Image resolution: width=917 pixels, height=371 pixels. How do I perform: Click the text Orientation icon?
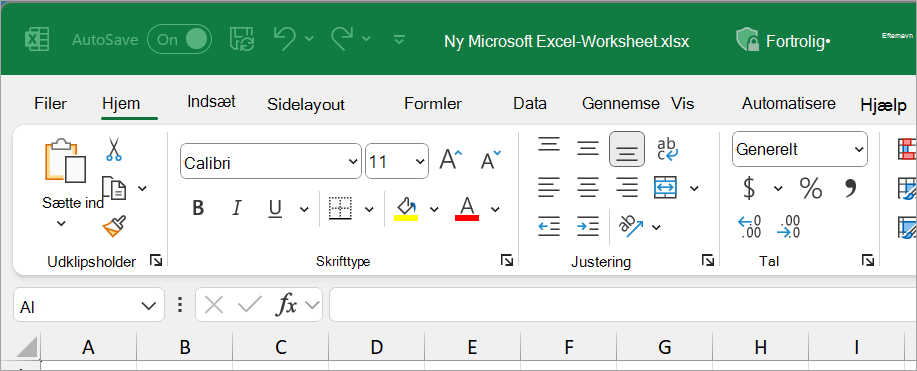[x=631, y=226]
